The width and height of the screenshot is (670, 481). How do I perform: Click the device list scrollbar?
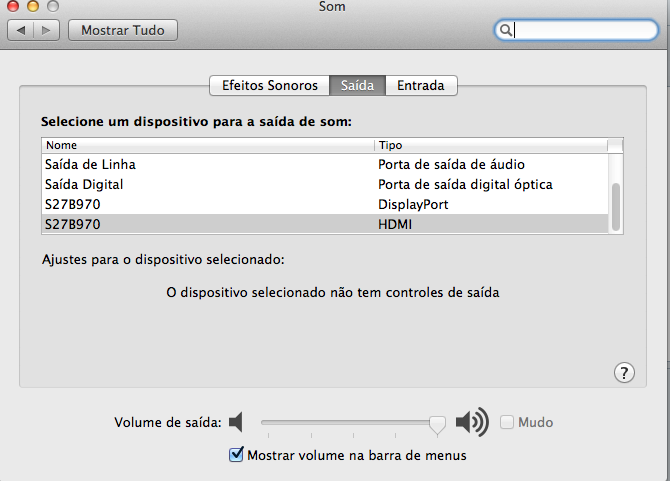(x=616, y=205)
